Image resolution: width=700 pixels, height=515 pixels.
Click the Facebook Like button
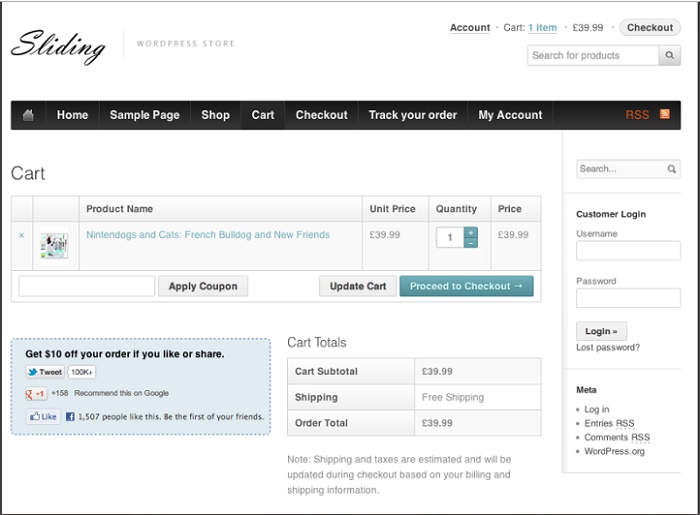pos(42,416)
